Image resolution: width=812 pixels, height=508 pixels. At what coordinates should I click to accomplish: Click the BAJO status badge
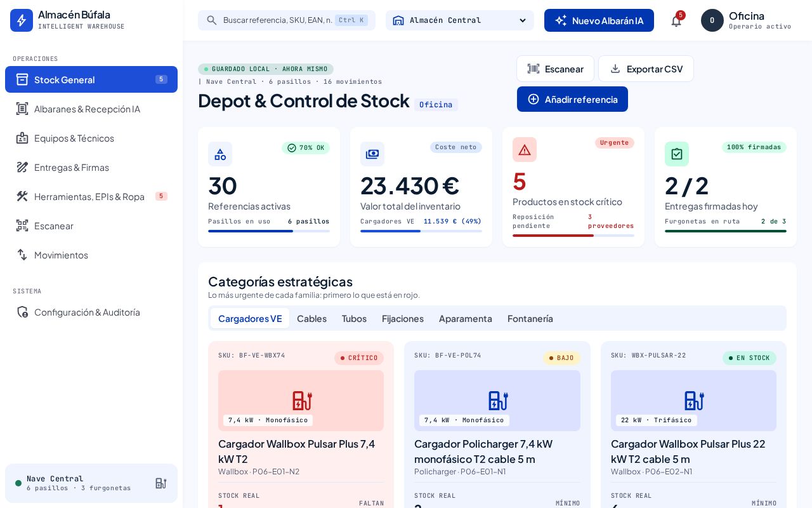click(x=561, y=358)
